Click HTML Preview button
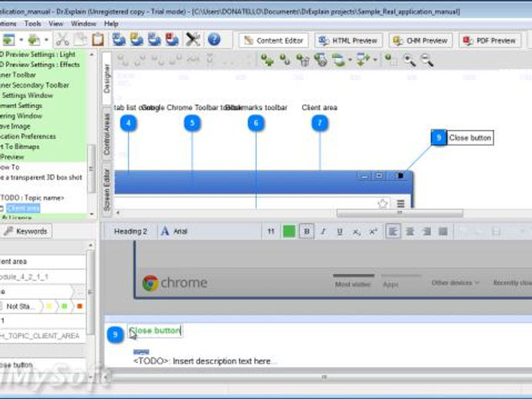This screenshot has width=532, height=399. (x=348, y=40)
